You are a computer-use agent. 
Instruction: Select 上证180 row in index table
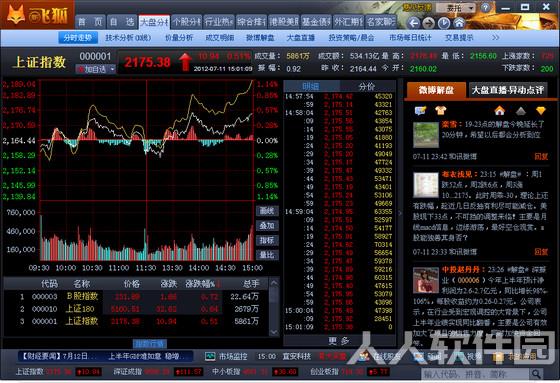pyautogui.click(x=136, y=309)
